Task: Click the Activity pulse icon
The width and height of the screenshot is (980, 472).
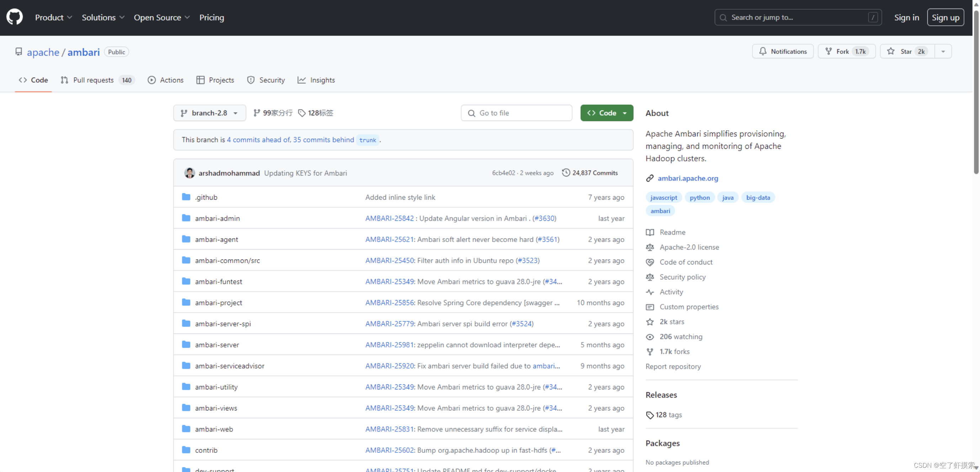Action: (x=650, y=292)
